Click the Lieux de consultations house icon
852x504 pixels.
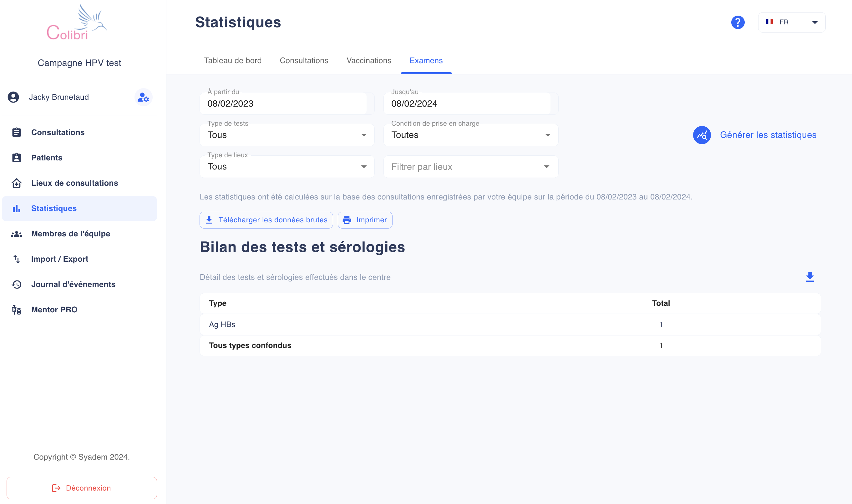(17, 183)
